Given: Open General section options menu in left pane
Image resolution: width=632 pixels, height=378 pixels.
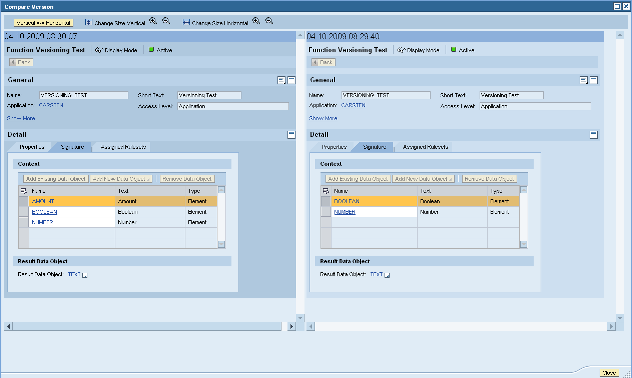Looking at the screenshot, I should click(x=281, y=80).
